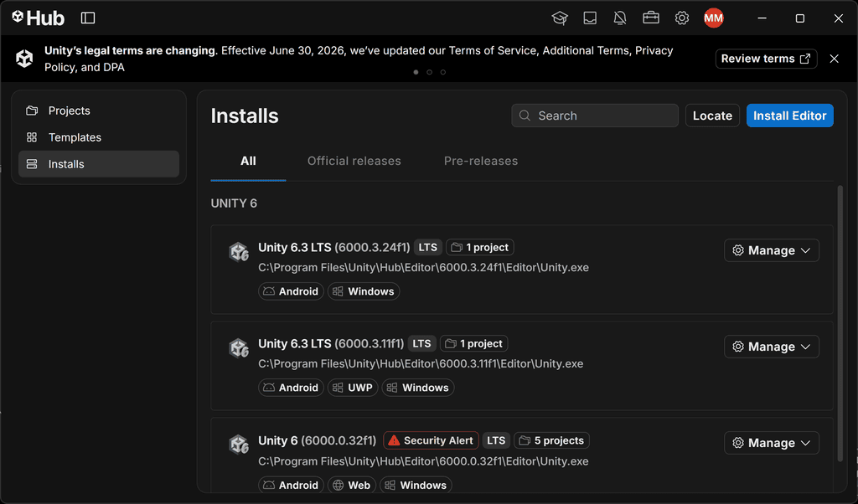Click LTS badge on 6000.3.24f1
The width and height of the screenshot is (858, 504).
pyautogui.click(x=427, y=247)
